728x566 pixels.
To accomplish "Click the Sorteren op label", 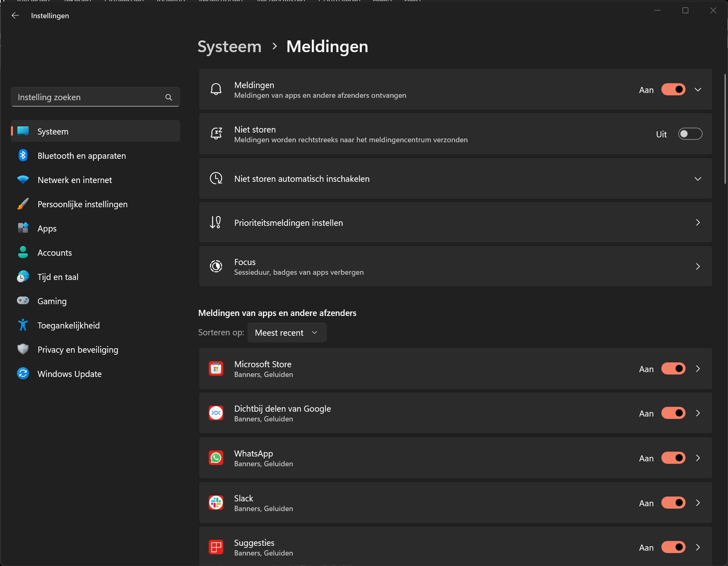I will click(221, 332).
